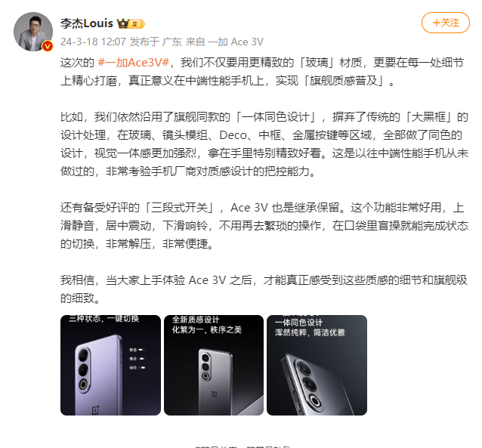Click the crown membership icon
This screenshot has width=482, height=448.
point(122,23)
